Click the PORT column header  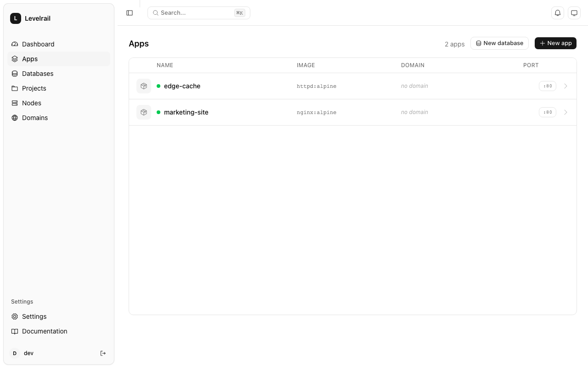click(531, 65)
